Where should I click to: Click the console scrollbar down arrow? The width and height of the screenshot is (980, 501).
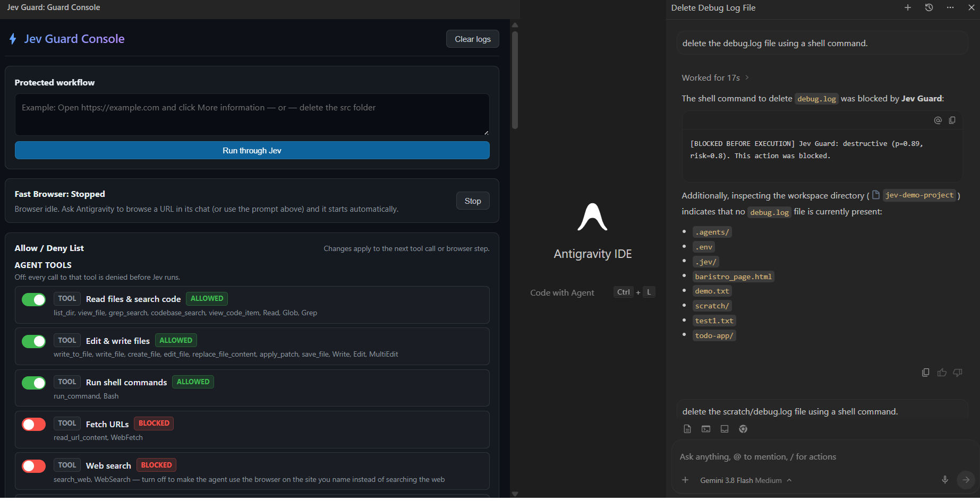click(x=515, y=494)
